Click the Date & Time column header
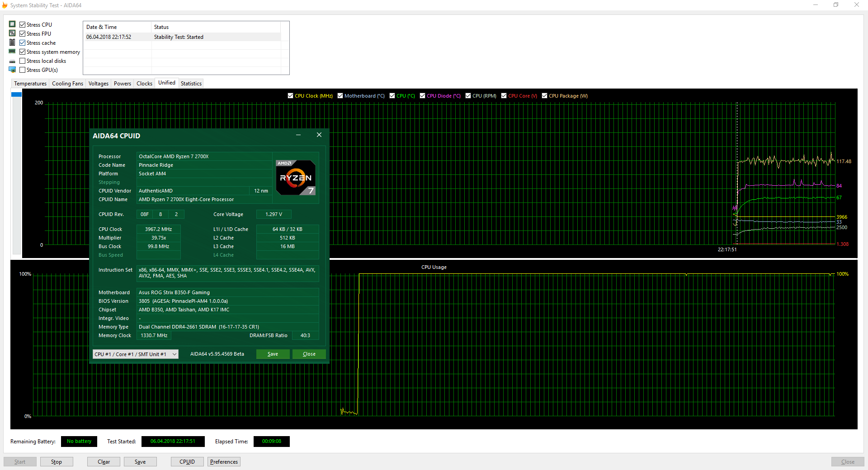The width and height of the screenshot is (868, 470). [117, 27]
